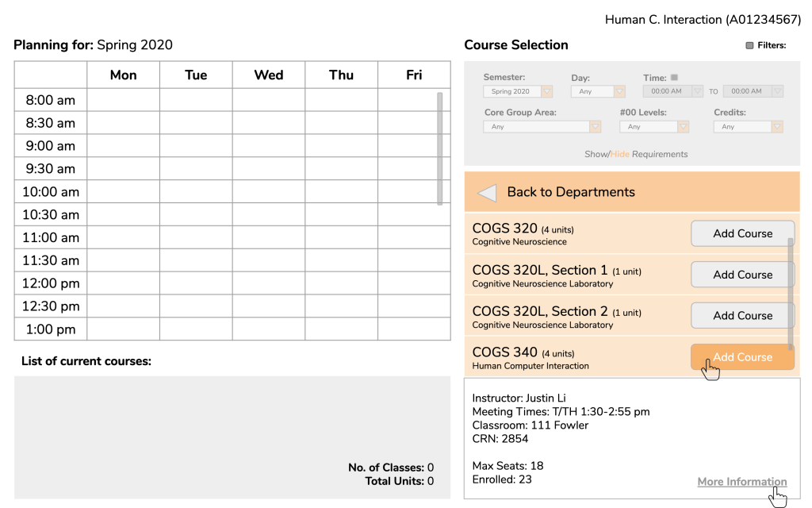Click the Back to Departments arrow icon
Viewport: 812px width, 508px height.
coord(487,193)
